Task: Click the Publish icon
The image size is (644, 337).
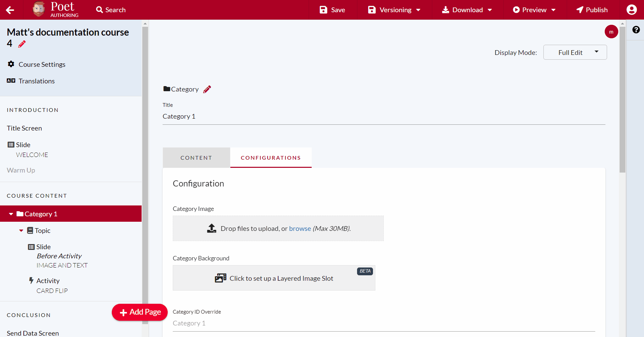Action: tap(580, 9)
